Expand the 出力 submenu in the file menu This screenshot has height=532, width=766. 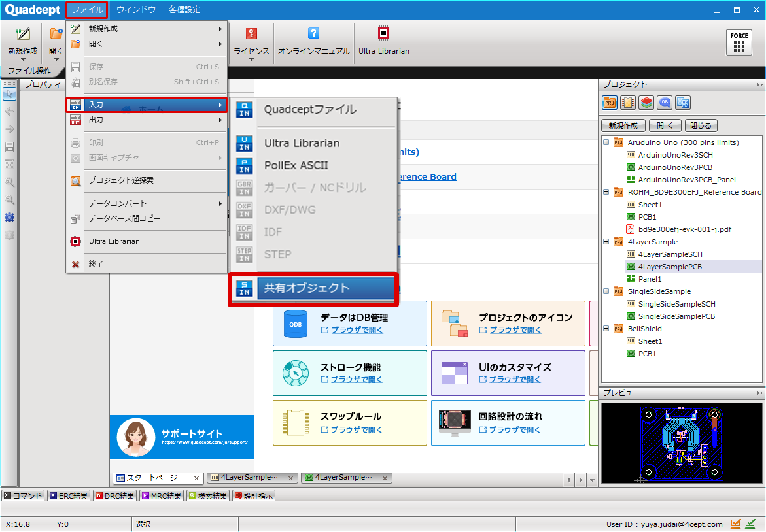click(147, 120)
